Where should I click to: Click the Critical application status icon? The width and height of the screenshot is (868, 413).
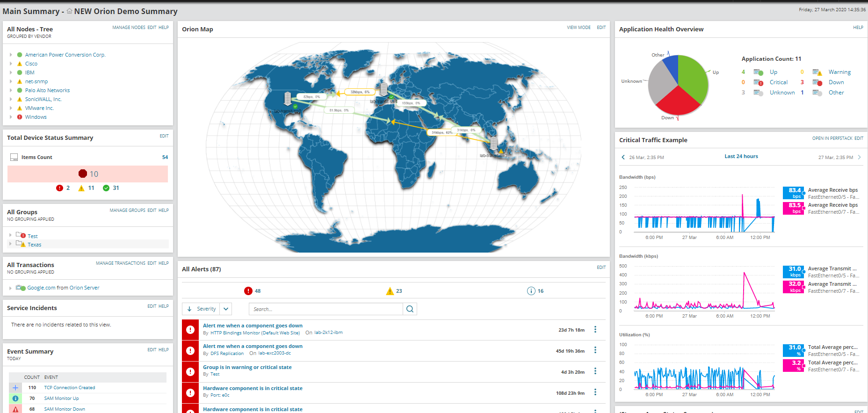point(759,82)
